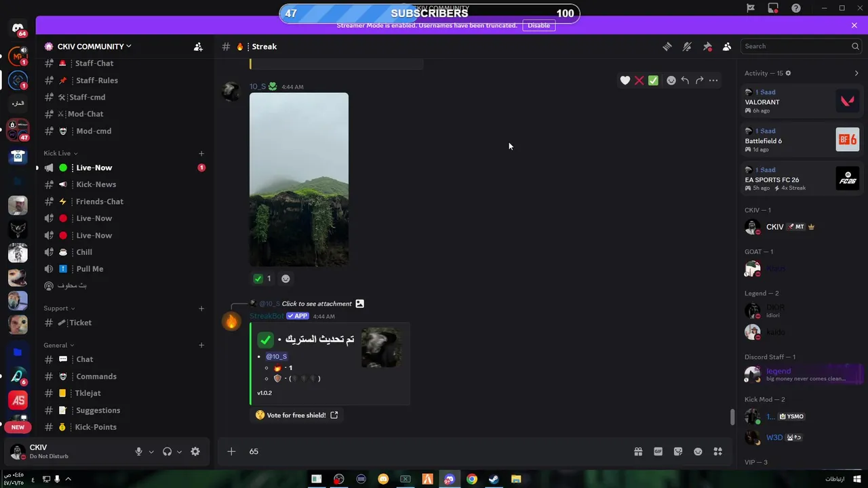The height and width of the screenshot is (488, 868).
Task: Open the gift Nitro icon
Action: [638, 451]
